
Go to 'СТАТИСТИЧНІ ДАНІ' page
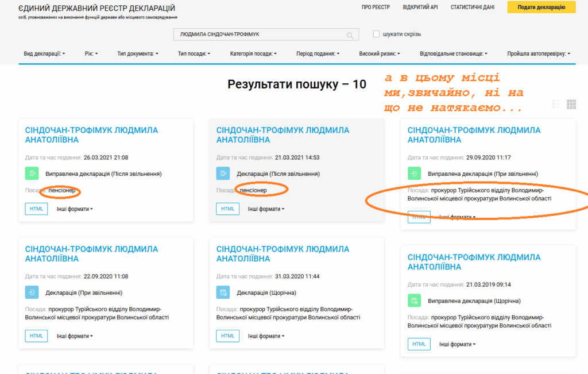point(472,7)
